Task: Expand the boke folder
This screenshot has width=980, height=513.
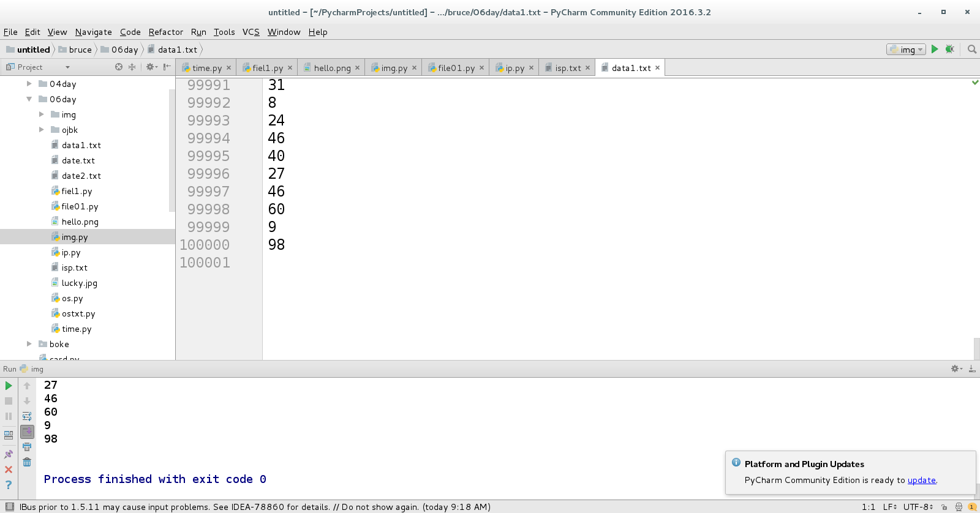Action: point(29,344)
